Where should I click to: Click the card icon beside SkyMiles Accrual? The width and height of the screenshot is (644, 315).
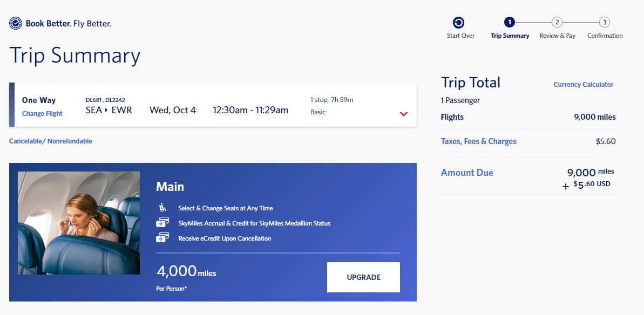[162, 223]
